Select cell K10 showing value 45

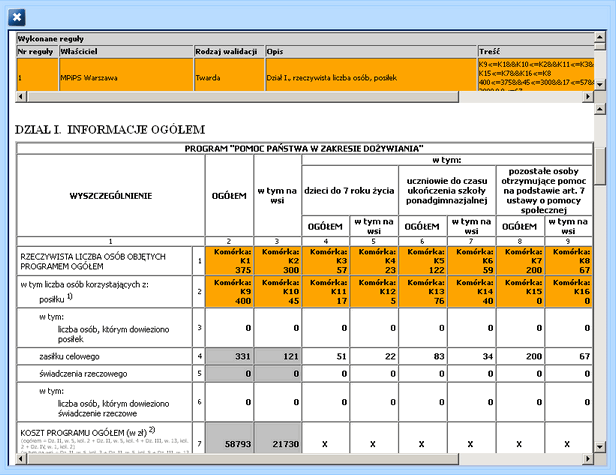coord(277,293)
